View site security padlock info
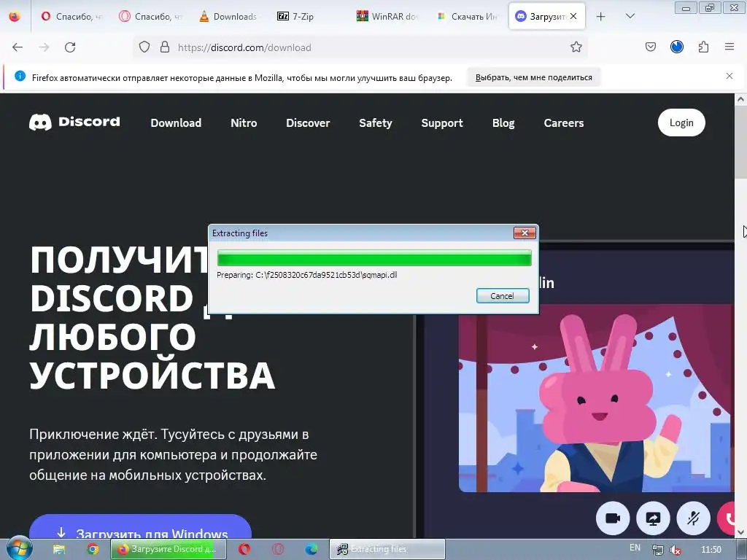Screen dimensions: 747x560 pyautogui.click(x=165, y=47)
